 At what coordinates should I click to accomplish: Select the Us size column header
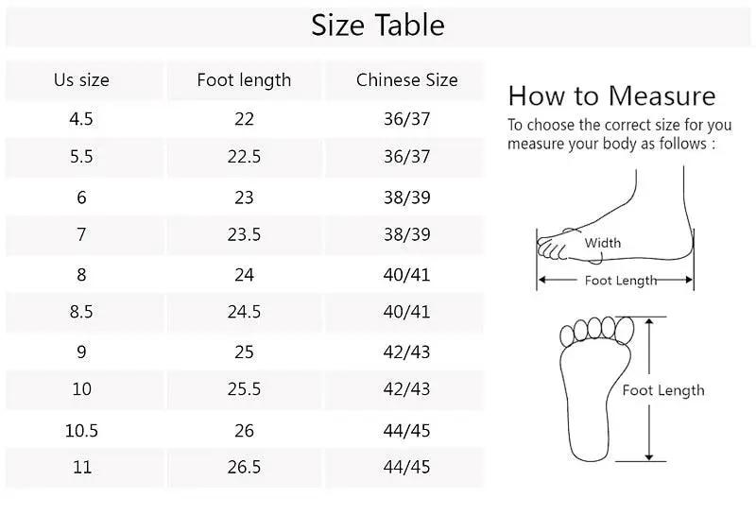coord(81,80)
